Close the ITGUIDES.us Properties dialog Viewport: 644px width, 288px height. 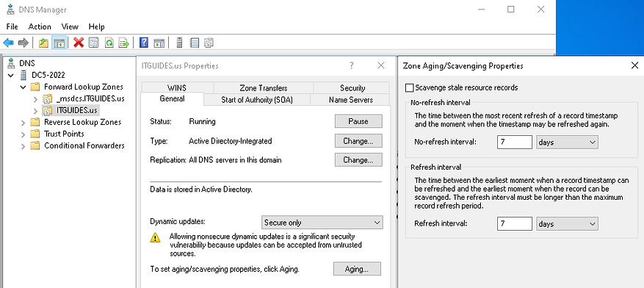coord(380,65)
